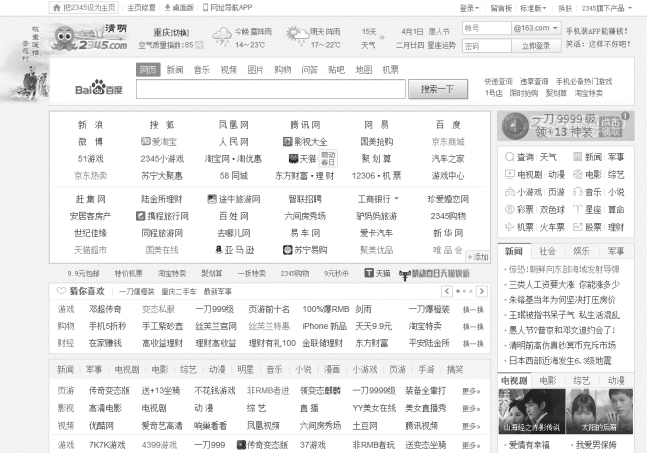The width and height of the screenshot is (647, 453).
Task: Open the 12306·机票 link
Action: [x=376, y=176]
